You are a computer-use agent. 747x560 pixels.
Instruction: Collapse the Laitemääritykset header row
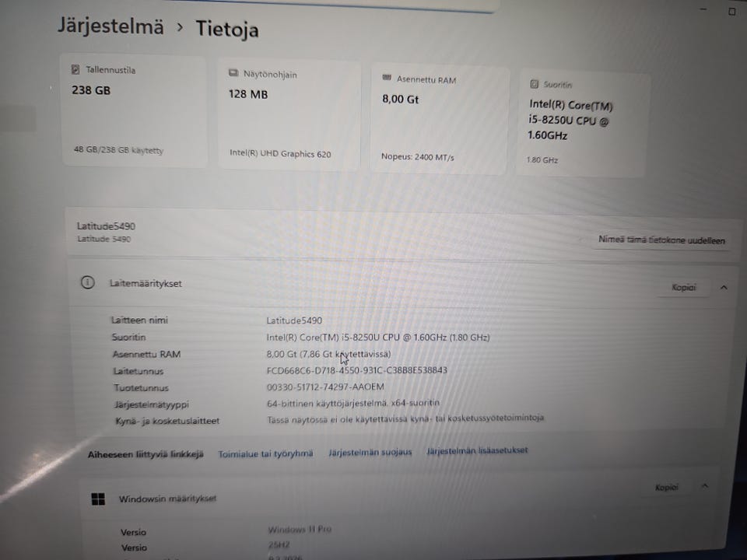[400, 285]
